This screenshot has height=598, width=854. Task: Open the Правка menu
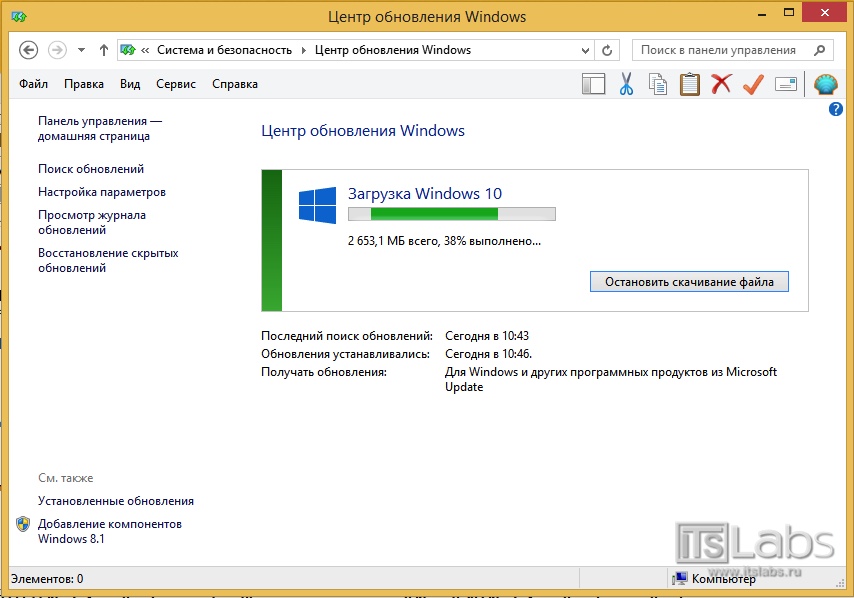point(84,84)
